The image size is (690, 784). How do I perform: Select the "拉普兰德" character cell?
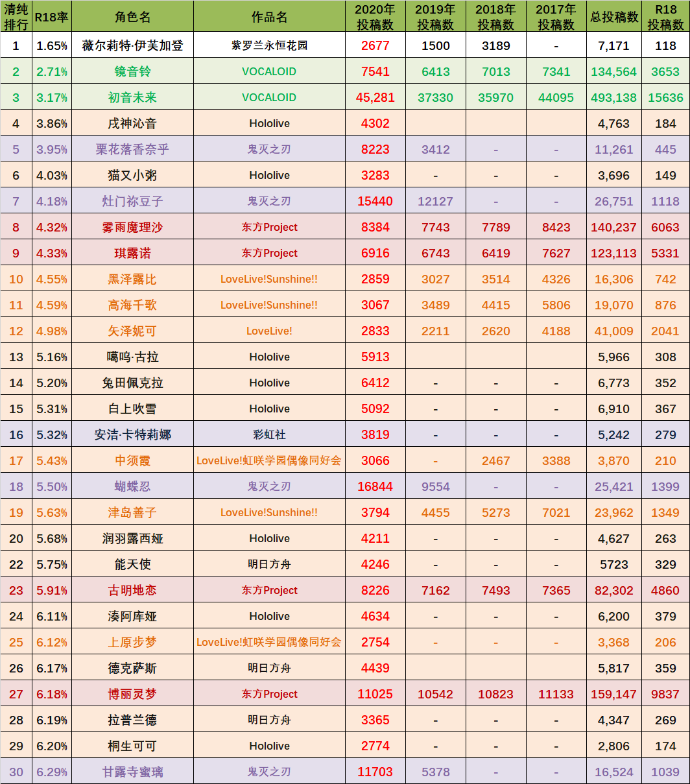pos(132,720)
